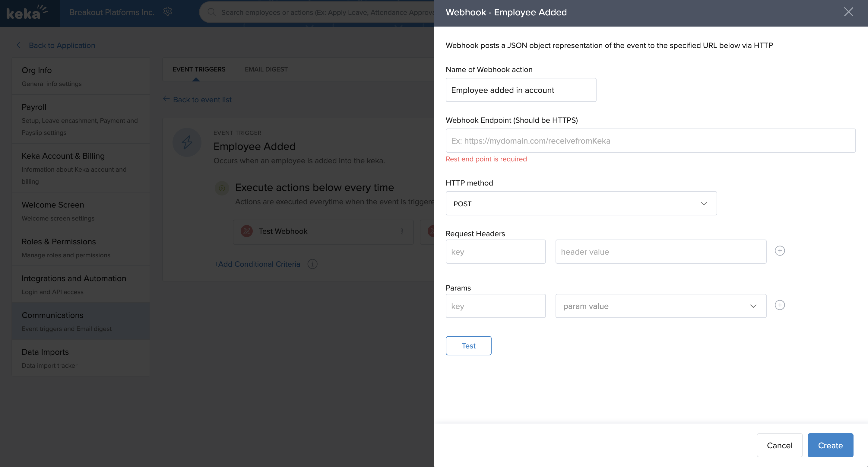Open the param value dropdown
Screen dimensions: 868x467
(754, 306)
